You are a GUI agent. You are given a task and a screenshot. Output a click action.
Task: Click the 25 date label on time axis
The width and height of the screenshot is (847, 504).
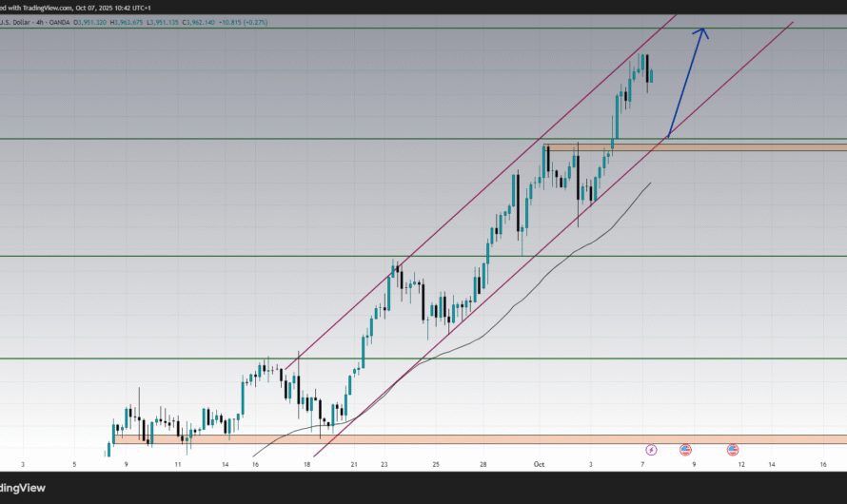[x=436, y=465]
